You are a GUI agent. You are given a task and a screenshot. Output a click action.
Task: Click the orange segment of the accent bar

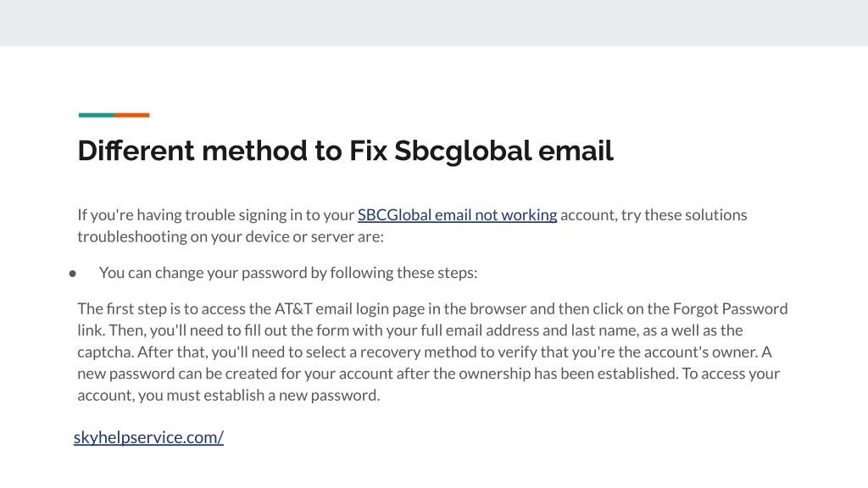click(132, 115)
